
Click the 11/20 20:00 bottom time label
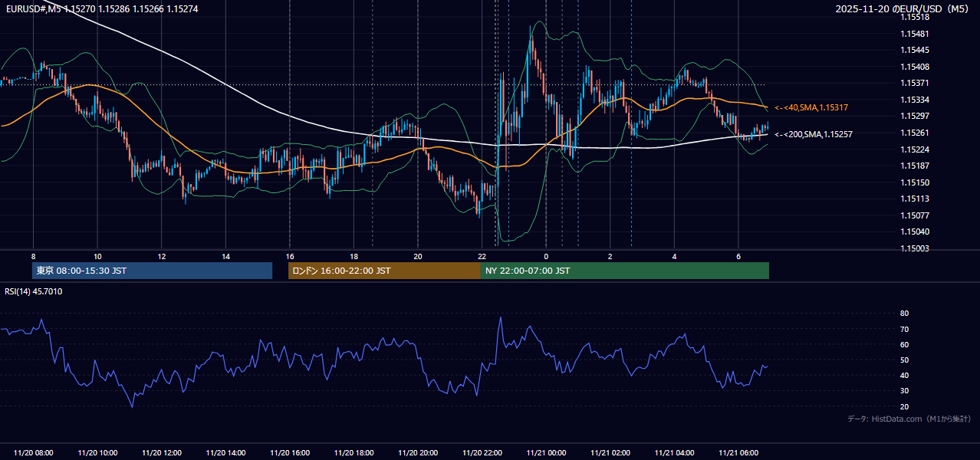tap(418, 453)
